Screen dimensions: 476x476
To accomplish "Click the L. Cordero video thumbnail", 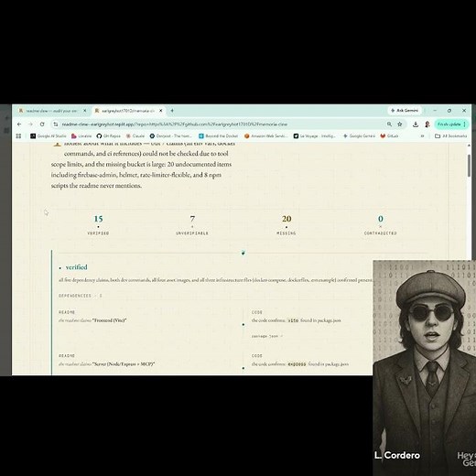I will [x=424, y=368].
